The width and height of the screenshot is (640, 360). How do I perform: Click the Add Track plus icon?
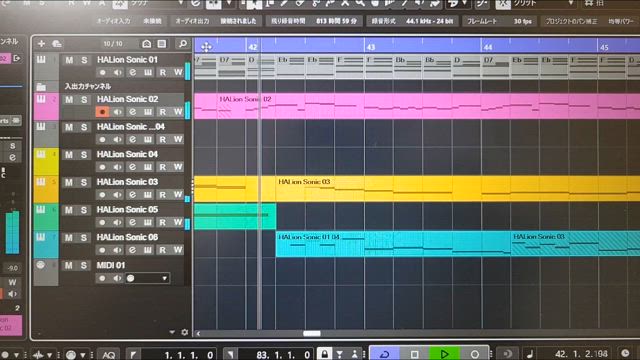tap(41, 43)
